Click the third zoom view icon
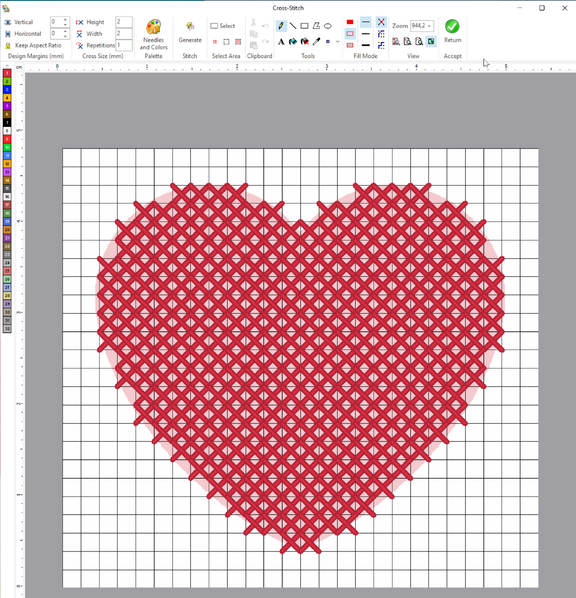Viewport: 576px width, 598px height. pyautogui.click(x=419, y=42)
